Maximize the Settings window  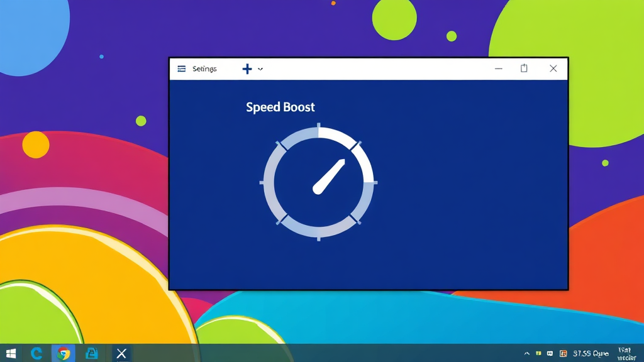(x=524, y=69)
